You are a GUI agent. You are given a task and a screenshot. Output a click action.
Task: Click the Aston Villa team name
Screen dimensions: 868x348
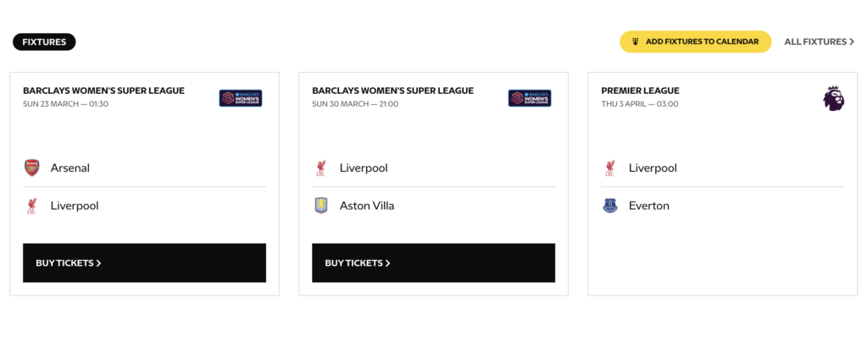pyautogui.click(x=367, y=206)
